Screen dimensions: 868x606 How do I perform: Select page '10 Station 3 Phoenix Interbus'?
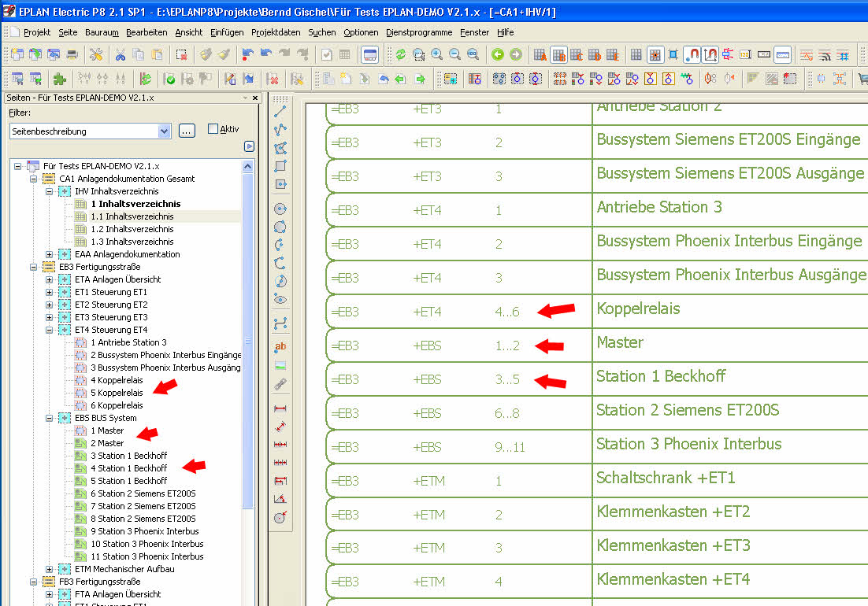[147, 544]
